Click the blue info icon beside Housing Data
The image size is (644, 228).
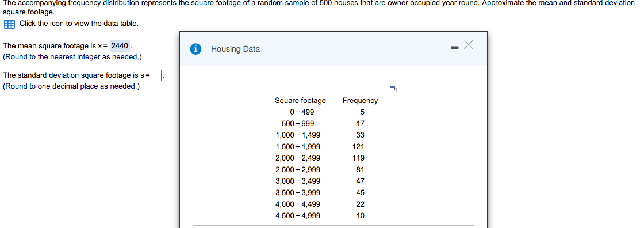click(196, 49)
